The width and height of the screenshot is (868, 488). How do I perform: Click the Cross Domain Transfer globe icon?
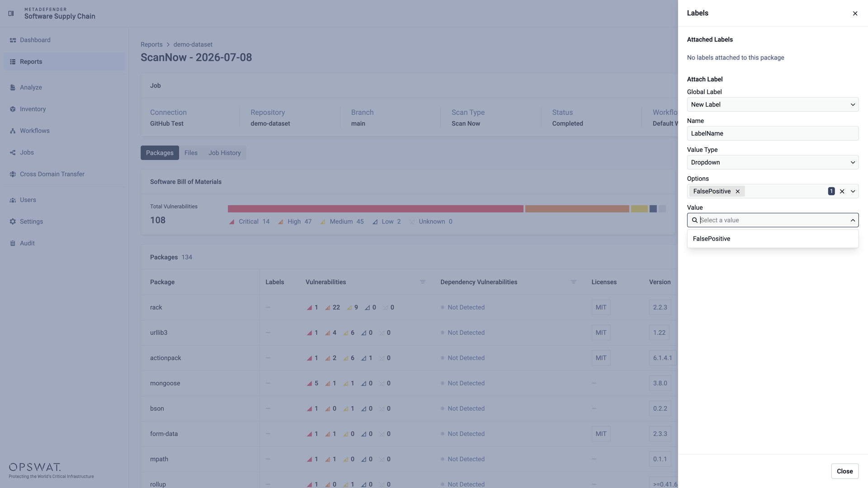tap(13, 174)
